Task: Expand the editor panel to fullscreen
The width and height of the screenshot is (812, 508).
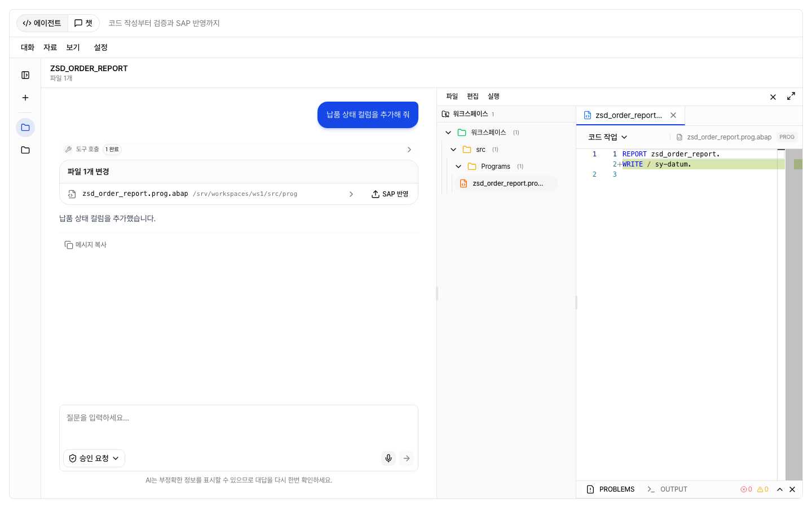Action: [x=791, y=97]
